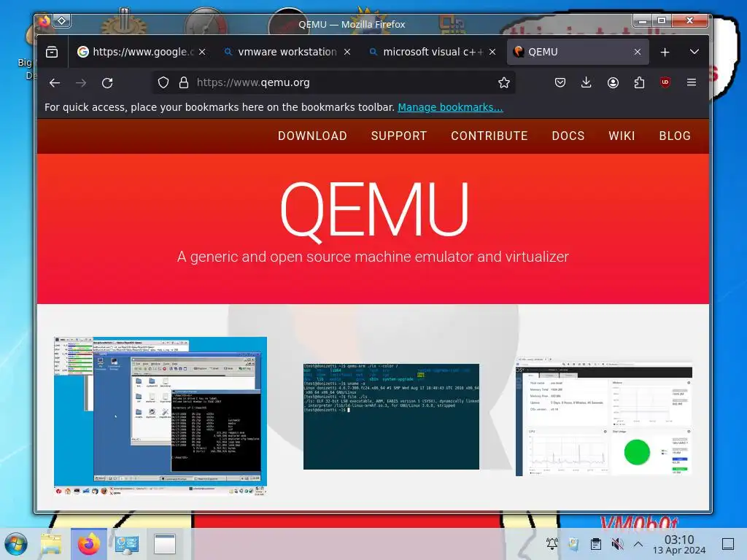
Task: Save page to Pocket icon
Action: tap(560, 83)
